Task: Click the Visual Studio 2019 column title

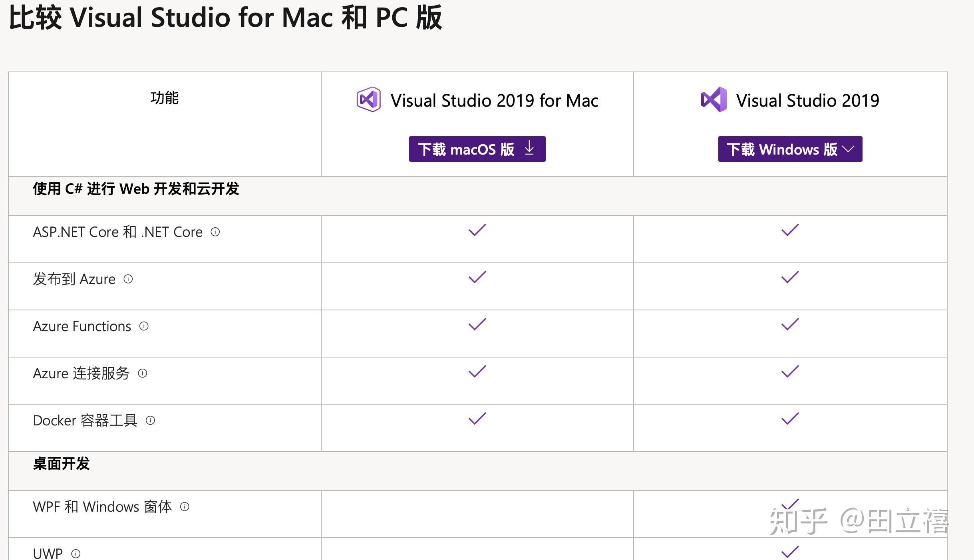Action: click(807, 101)
